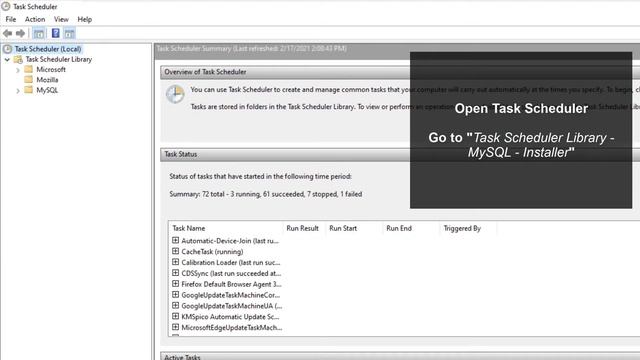Collapse the Task Scheduler Library node

click(x=7, y=60)
